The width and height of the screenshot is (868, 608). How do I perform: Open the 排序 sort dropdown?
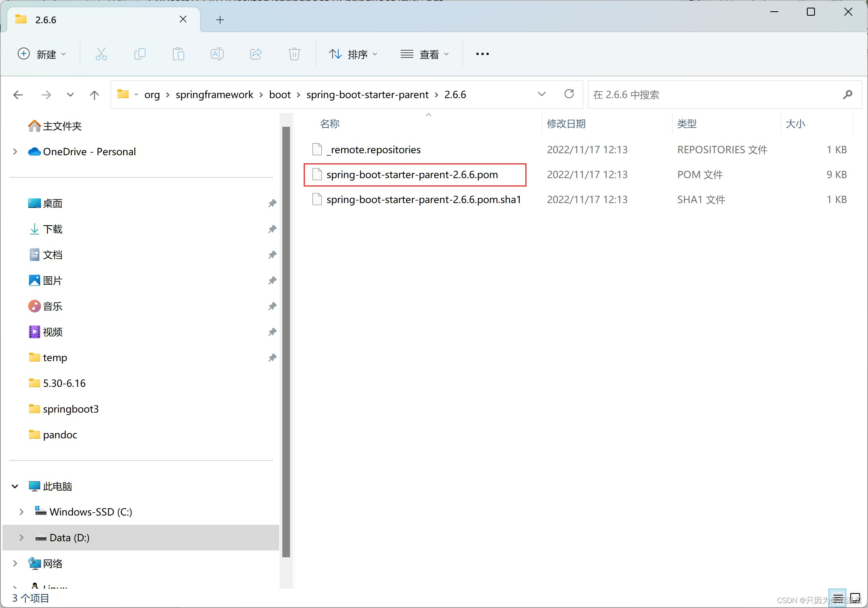coord(353,54)
